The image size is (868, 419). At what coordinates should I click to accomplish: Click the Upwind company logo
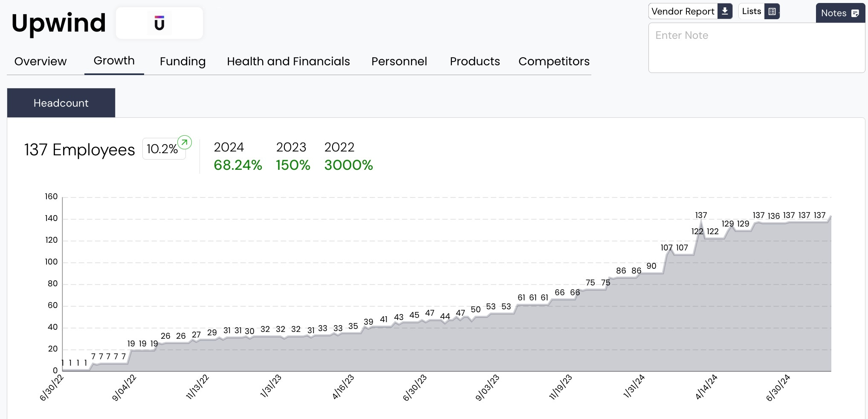pos(159,23)
